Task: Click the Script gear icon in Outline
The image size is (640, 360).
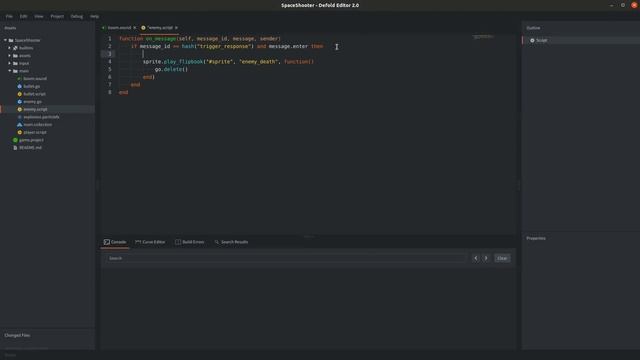Action: [x=532, y=40]
